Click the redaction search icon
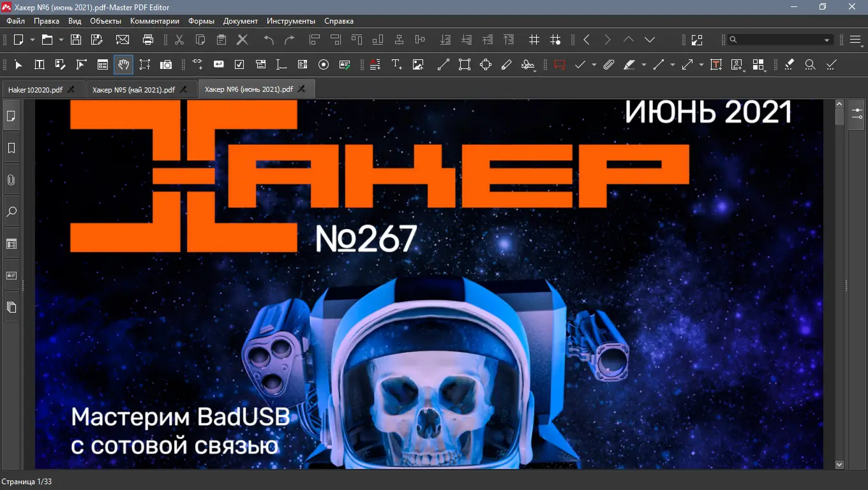Viewport: 868px width, 490px height. [x=810, y=64]
